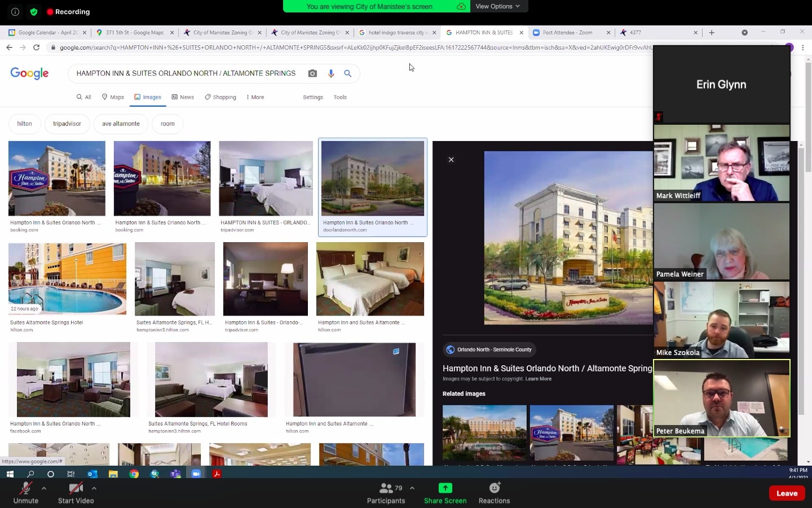Screen dimensions: 812x508
Task: Click the browser address bar
Action: [226, 48]
